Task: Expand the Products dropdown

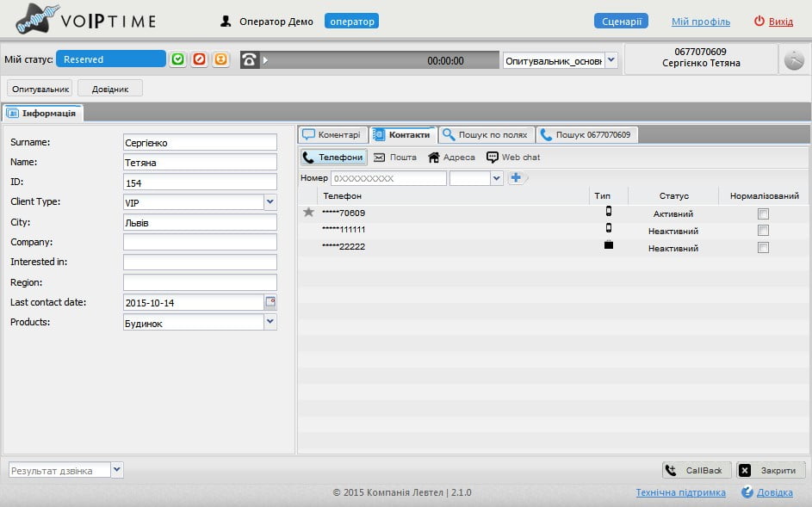Action: [x=270, y=322]
